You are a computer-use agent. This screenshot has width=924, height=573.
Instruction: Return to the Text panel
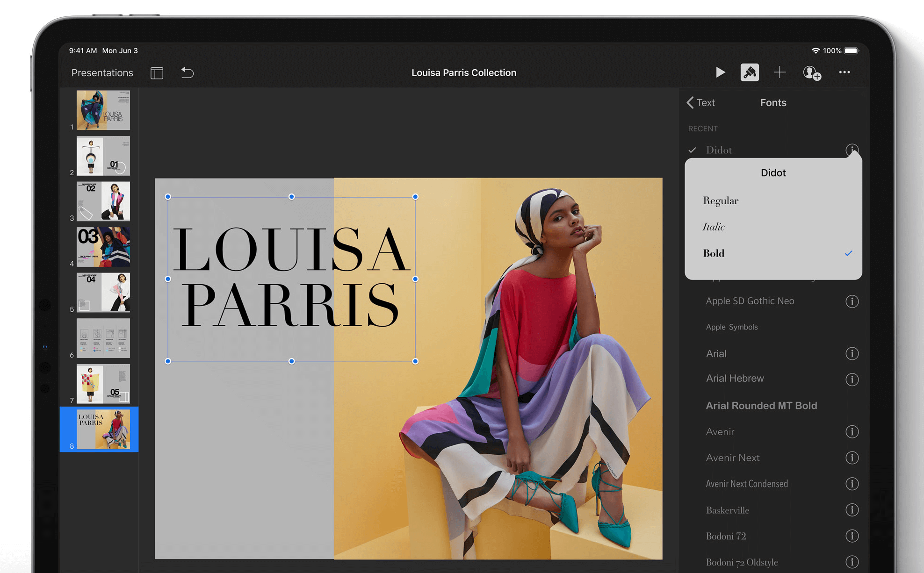tap(700, 102)
